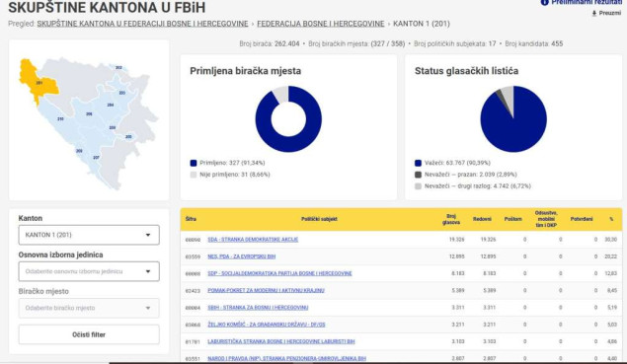Click the Primljena biračka mjesta donut chart
The width and height of the screenshot is (627, 364).
(x=288, y=118)
